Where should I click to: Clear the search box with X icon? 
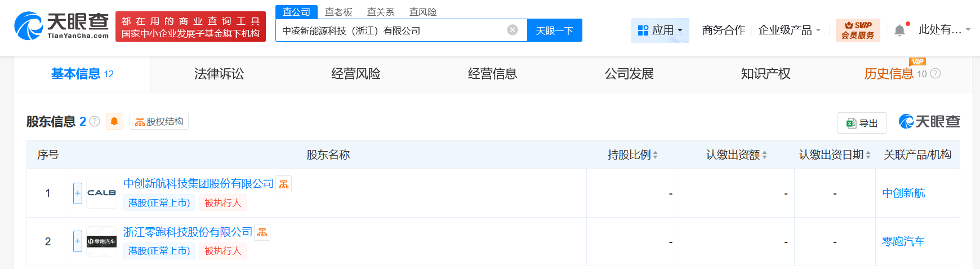click(513, 30)
